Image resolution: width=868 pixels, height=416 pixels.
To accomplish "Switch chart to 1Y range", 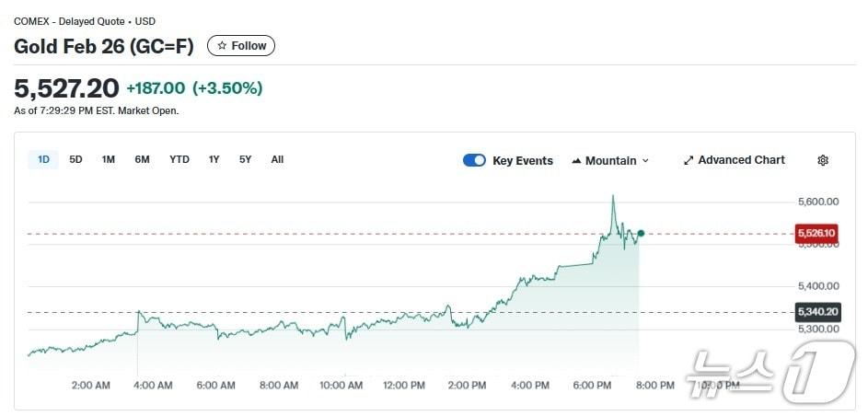I will point(214,159).
